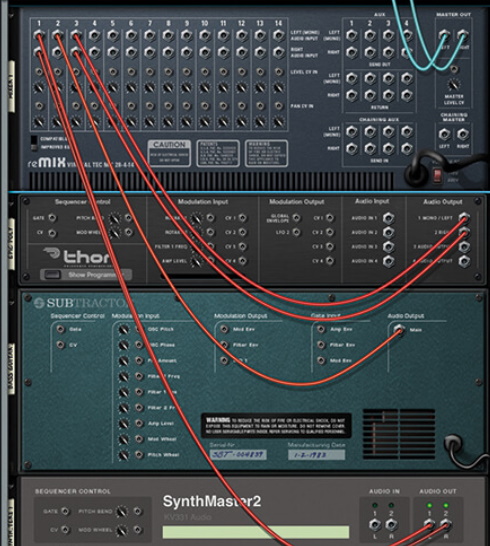Click the Mixer 1 tape label on rack

[11, 86]
